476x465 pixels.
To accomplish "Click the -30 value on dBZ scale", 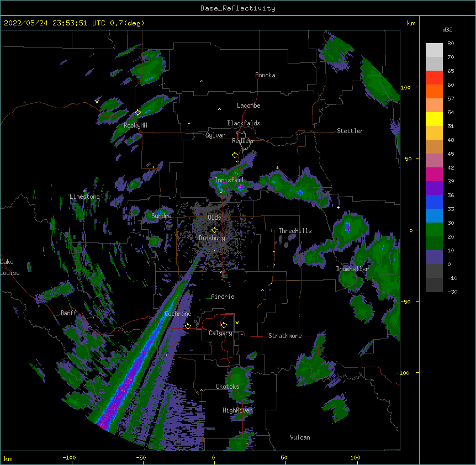I will (452, 292).
